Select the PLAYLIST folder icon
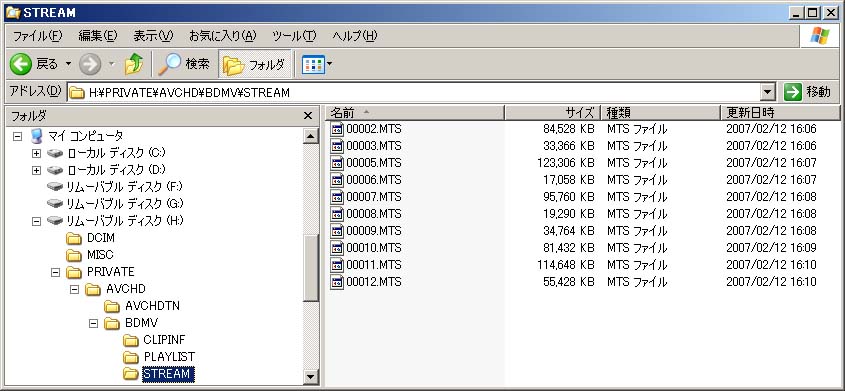 click(x=131, y=358)
